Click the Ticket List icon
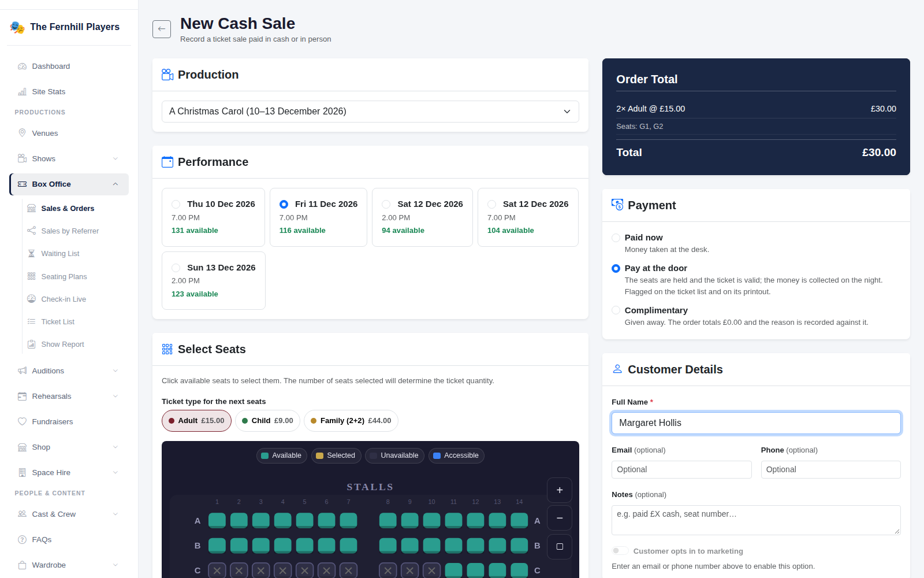 point(32,321)
